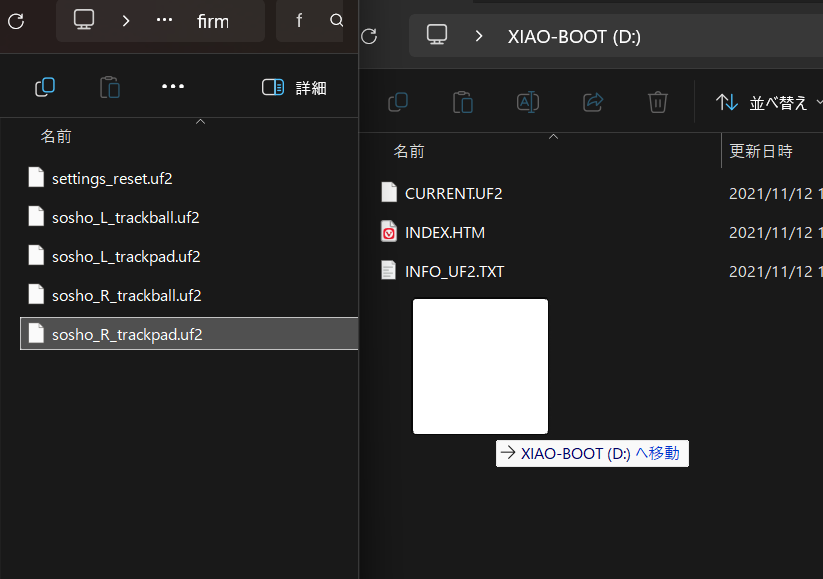The height and width of the screenshot is (579, 823).
Task: Click the trash delete icon
Action: point(658,101)
